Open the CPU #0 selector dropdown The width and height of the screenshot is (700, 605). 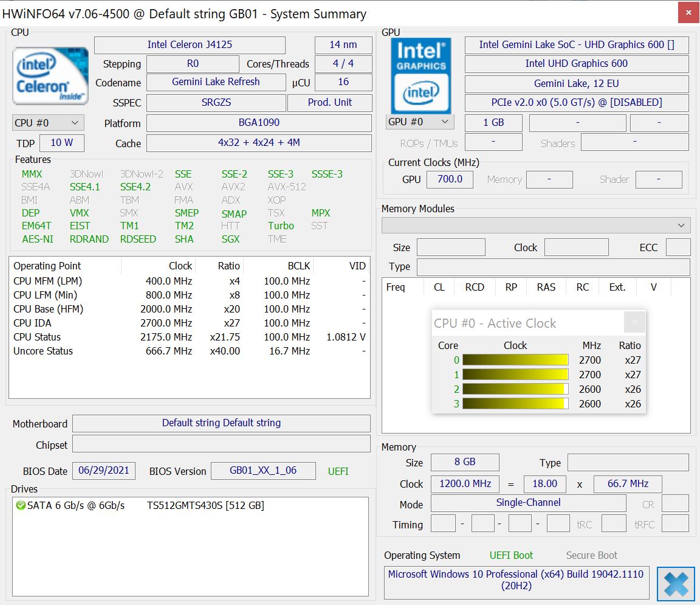click(48, 123)
